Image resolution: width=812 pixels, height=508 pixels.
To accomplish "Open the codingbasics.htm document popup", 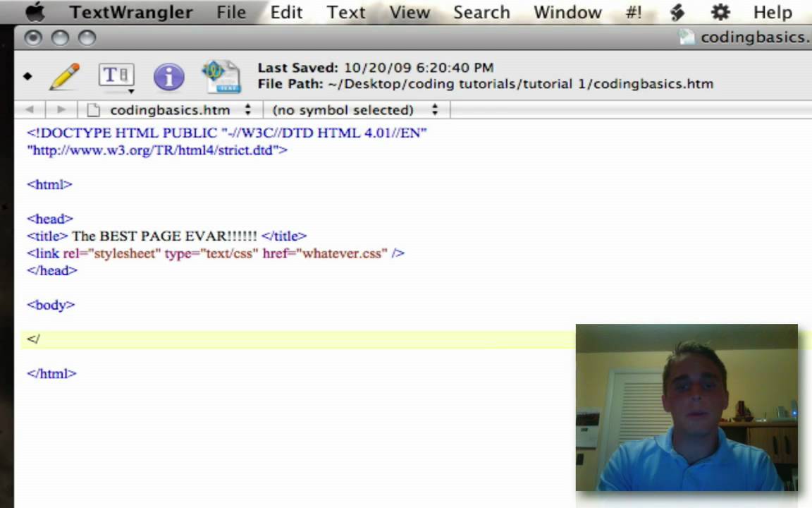I will click(x=170, y=110).
